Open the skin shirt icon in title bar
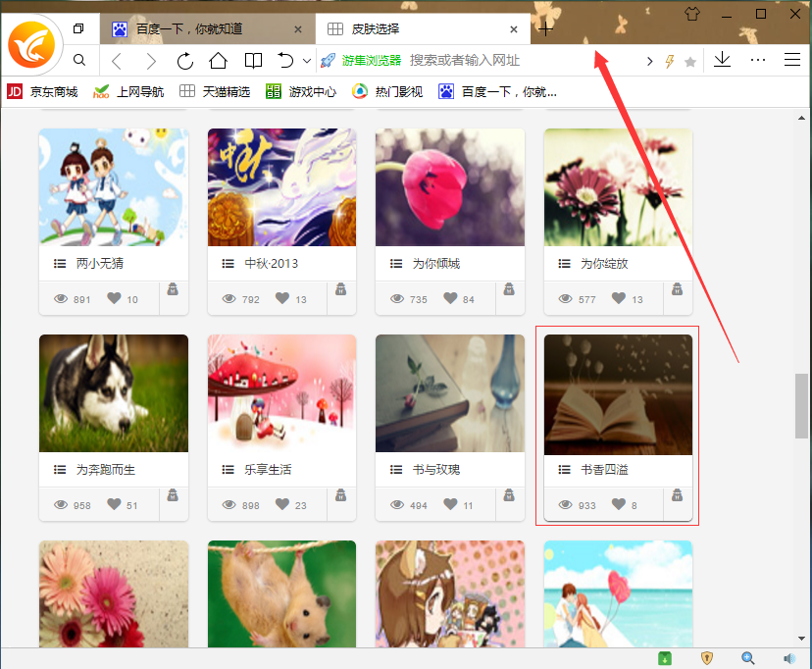Screen dimensions: 812x669 pyautogui.click(x=691, y=14)
